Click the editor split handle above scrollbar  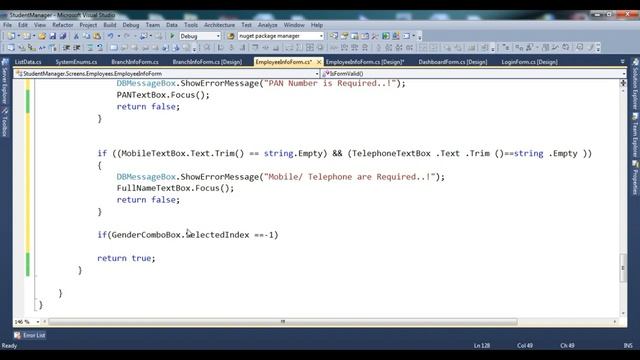coord(623,83)
